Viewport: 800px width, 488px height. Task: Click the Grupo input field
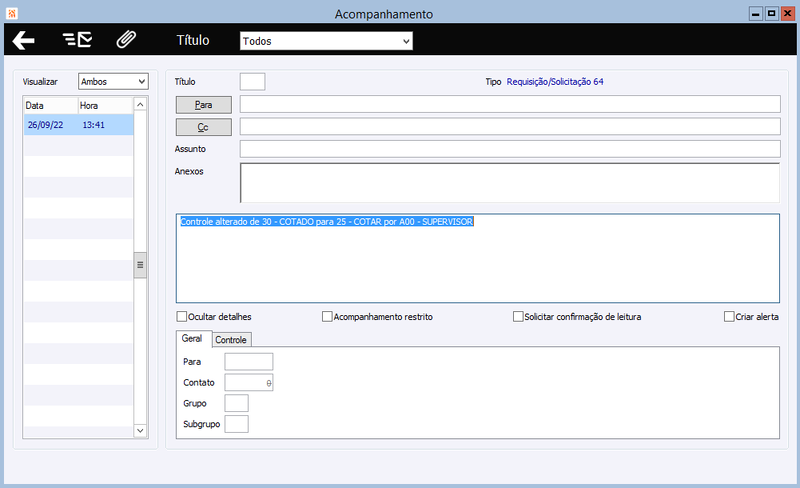click(237, 403)
